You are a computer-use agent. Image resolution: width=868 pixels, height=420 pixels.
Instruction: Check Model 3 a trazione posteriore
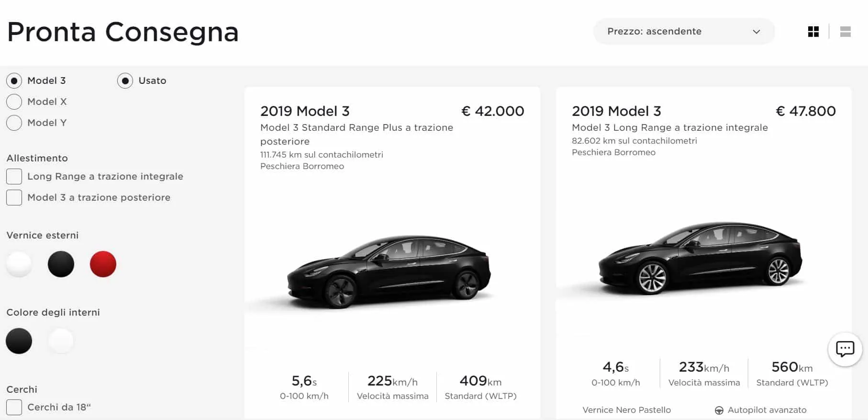(x=14, y=197)
